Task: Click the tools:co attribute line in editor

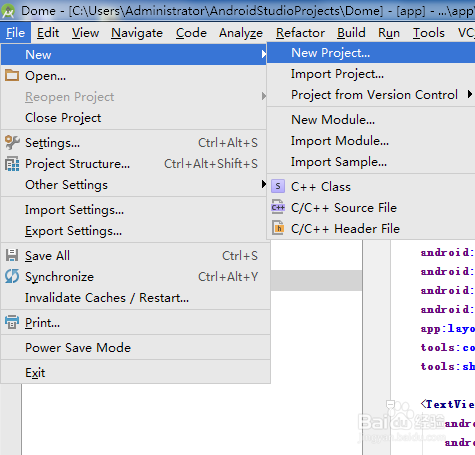Action: pyautogui.click(x=448, y=348)
